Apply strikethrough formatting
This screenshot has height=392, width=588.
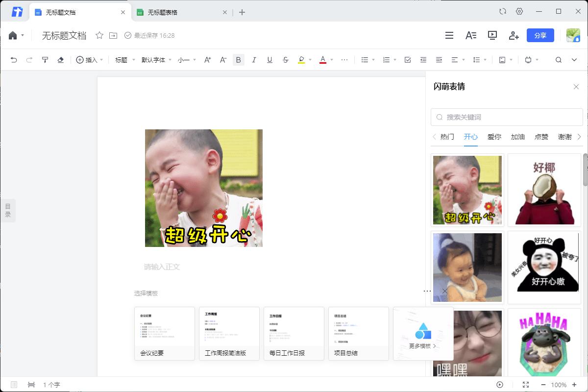pos(286,59)
